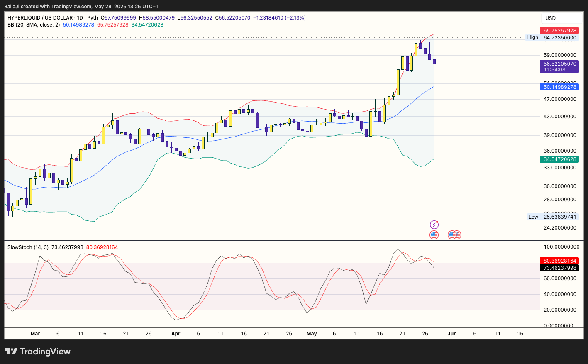Viewport: 588px width, 364px height.
Task: Click the 20.00000000 stochastic axis label
Action: pos(560,310)
